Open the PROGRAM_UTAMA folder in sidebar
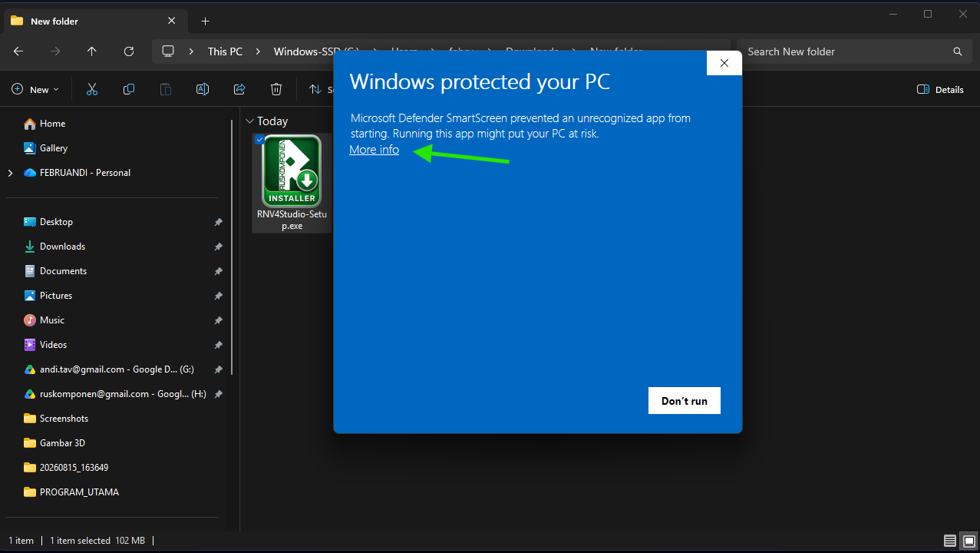The width and height of the screenshot is (980, 553). click(79, 492)
